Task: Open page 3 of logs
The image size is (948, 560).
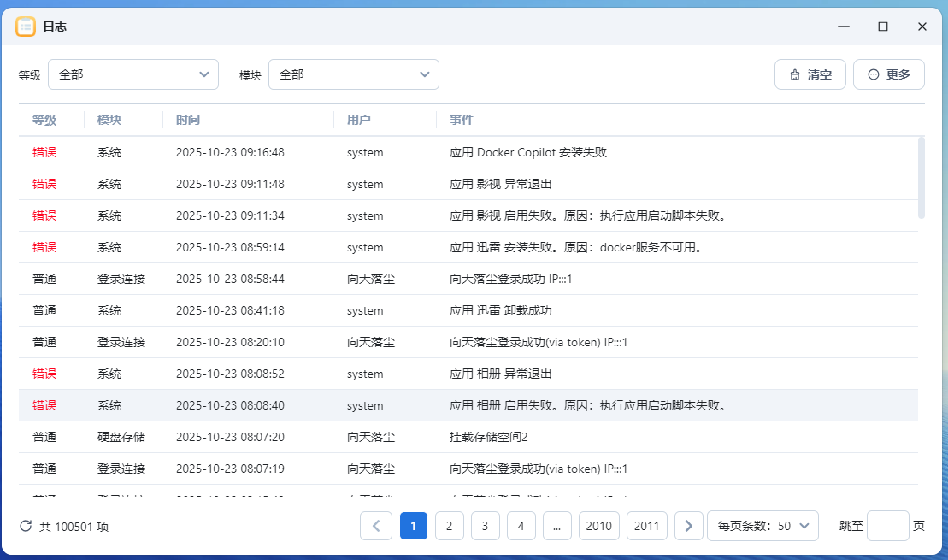Action: pyautogui.click(x=485, y=526)
